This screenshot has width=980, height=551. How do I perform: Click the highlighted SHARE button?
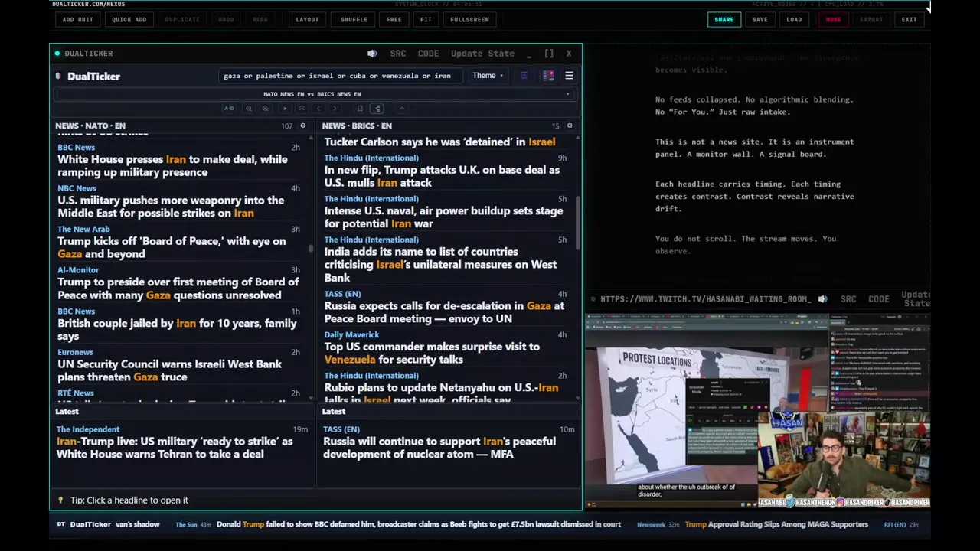(724, 19)
